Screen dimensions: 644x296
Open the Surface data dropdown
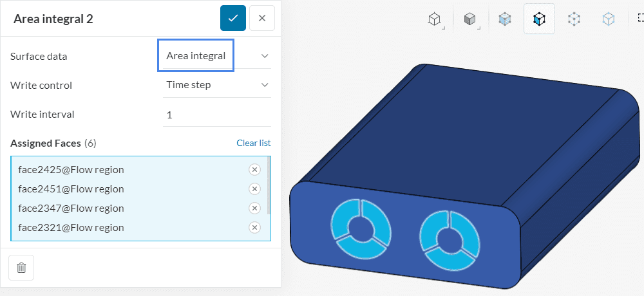coord(214,56)
